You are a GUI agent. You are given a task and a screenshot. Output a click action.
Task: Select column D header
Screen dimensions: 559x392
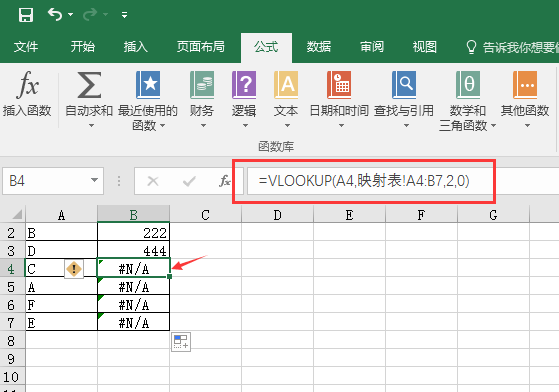(277, 215)
